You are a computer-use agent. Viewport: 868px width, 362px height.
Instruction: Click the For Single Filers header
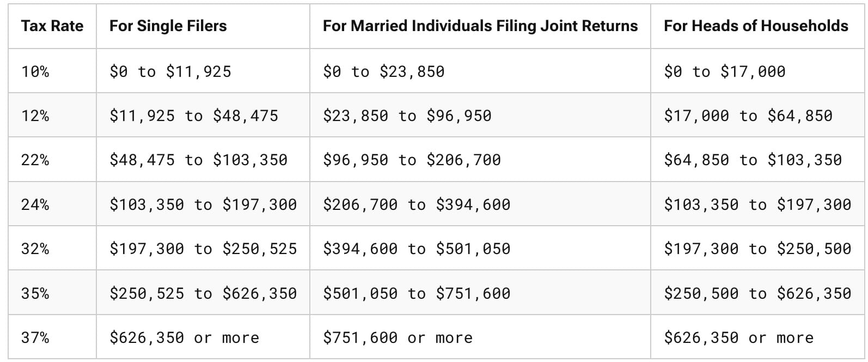(x=168, y=26)
